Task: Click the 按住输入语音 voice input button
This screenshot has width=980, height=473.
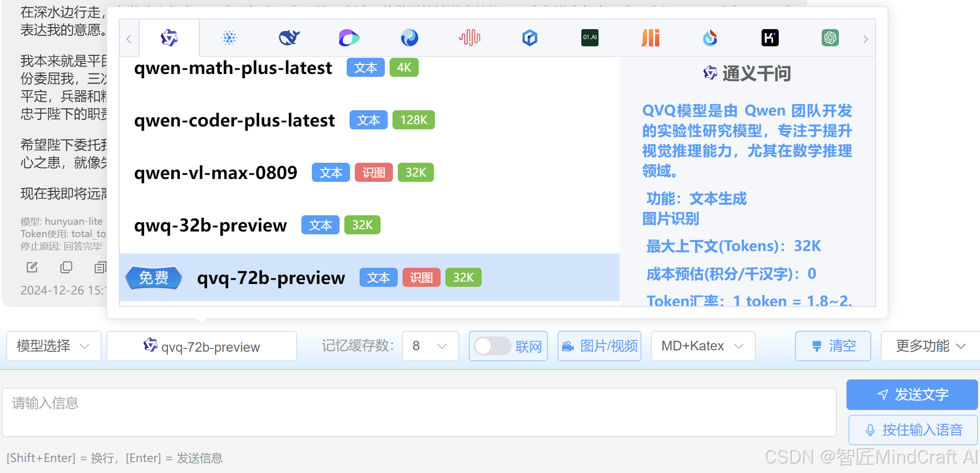Action: [913, 430]
